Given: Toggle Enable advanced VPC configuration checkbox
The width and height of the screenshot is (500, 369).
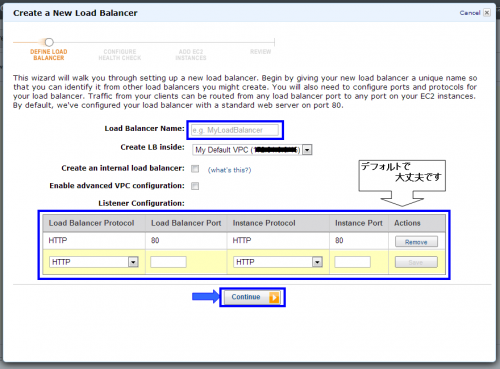Looking at the screenshot, I should pyautogui.click(x=195, y=186).
